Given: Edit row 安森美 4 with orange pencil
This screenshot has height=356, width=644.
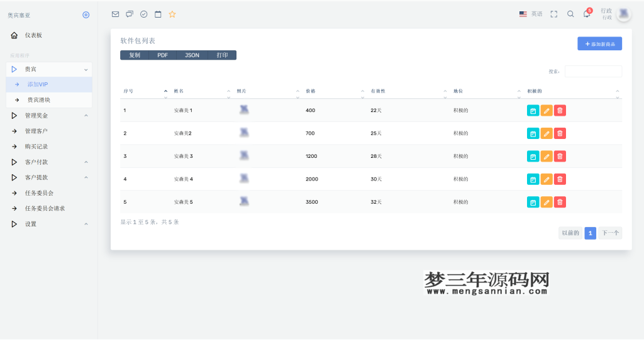Looking at the screenshot, I should (x=547, y=179).
